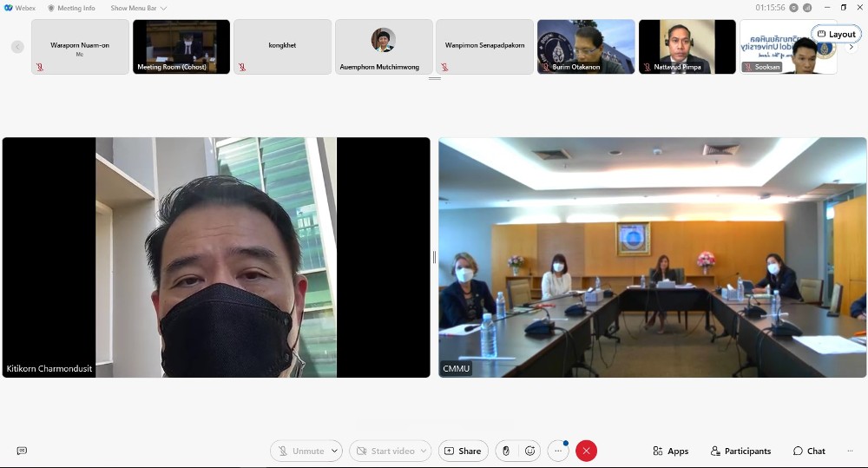Toggle the panel options icon at bottom right

(x=850, y=451)
